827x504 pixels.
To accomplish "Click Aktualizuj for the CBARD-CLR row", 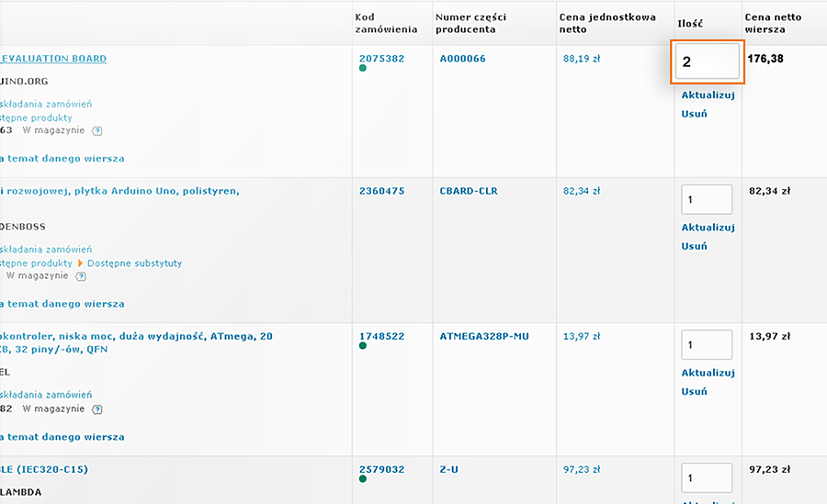I will coord(708,227).
